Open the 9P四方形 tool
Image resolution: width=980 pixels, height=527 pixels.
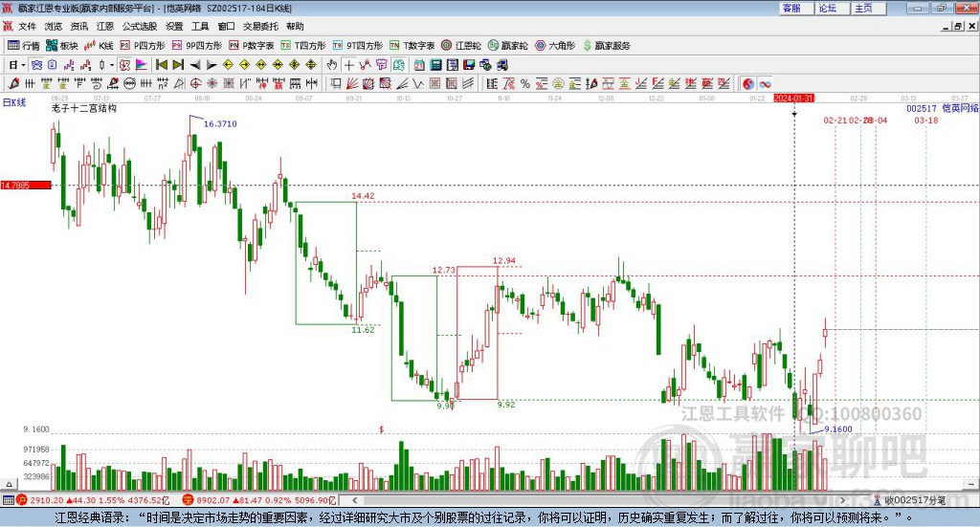coord(197,46)
